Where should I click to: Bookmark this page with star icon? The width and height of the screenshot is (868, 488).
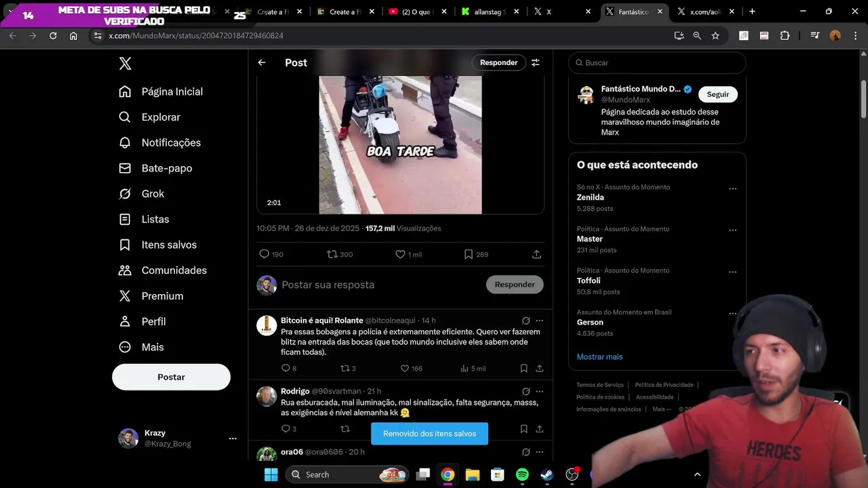(715, 35)
